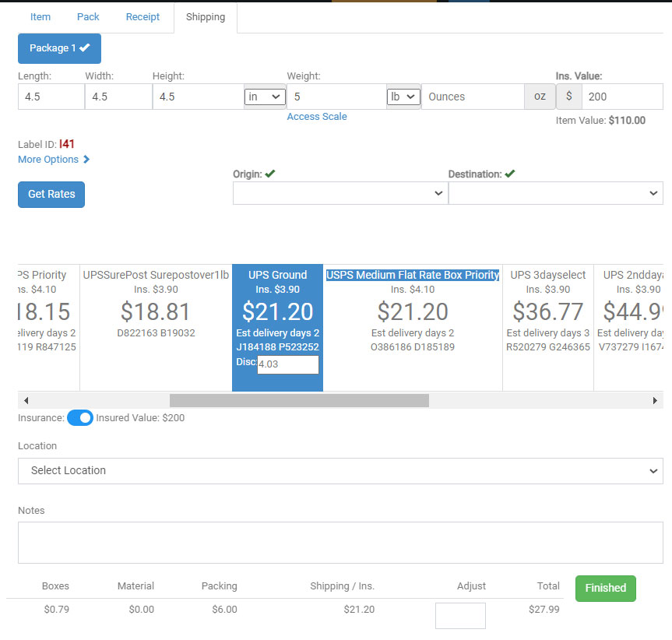Screen dimensions: 672x640
Task: Click the Width input field
Action: click(118, 97)
